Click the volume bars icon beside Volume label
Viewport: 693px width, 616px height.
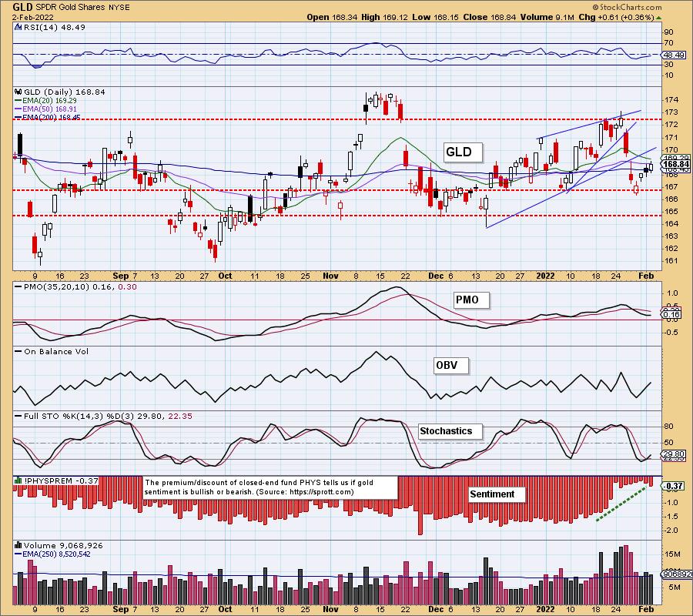[x=18, y=545]
